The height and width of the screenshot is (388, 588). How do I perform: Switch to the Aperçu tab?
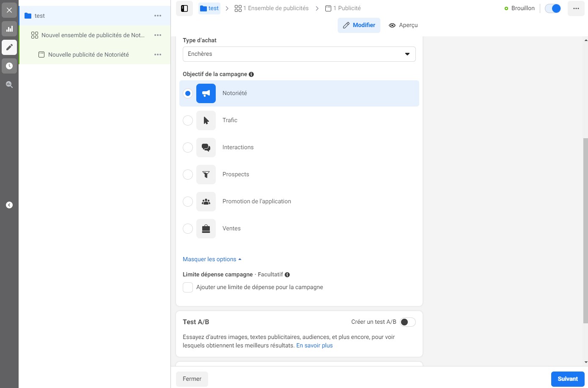tap(403, 25)
